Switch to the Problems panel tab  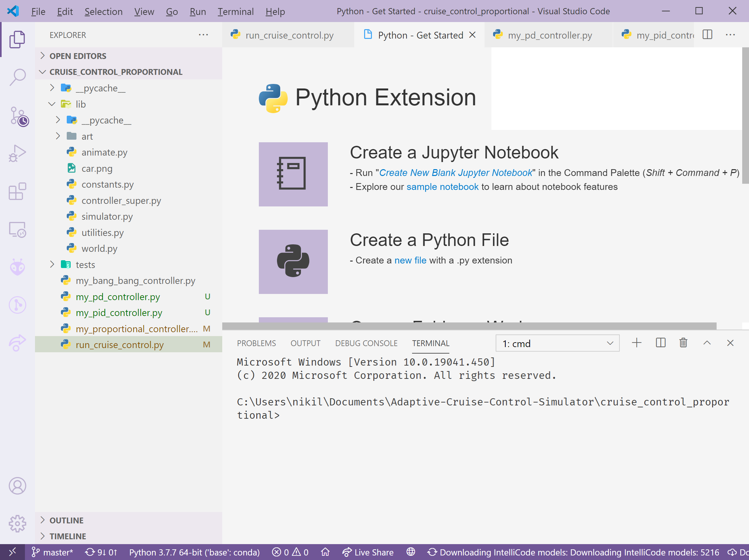256,343
